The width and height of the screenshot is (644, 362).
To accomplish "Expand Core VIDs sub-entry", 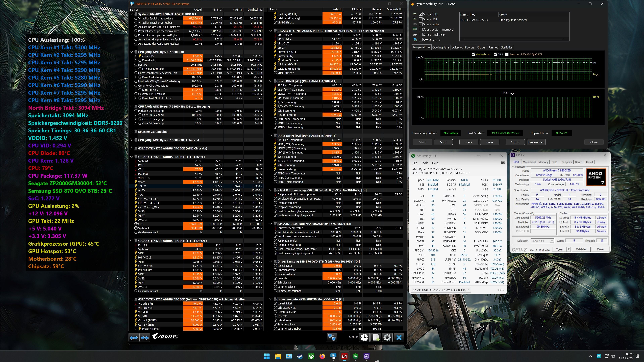I will click(136, 56).
